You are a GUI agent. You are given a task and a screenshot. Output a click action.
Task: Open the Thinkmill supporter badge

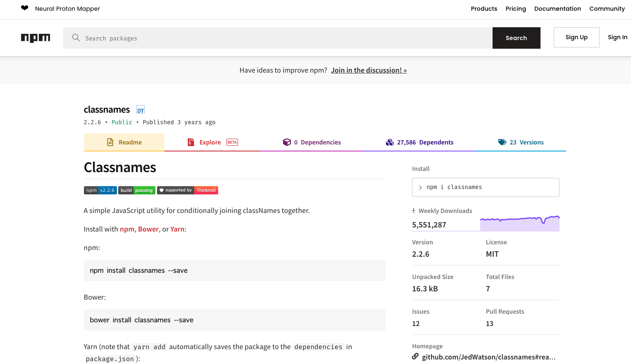click(x=188, y=190)
